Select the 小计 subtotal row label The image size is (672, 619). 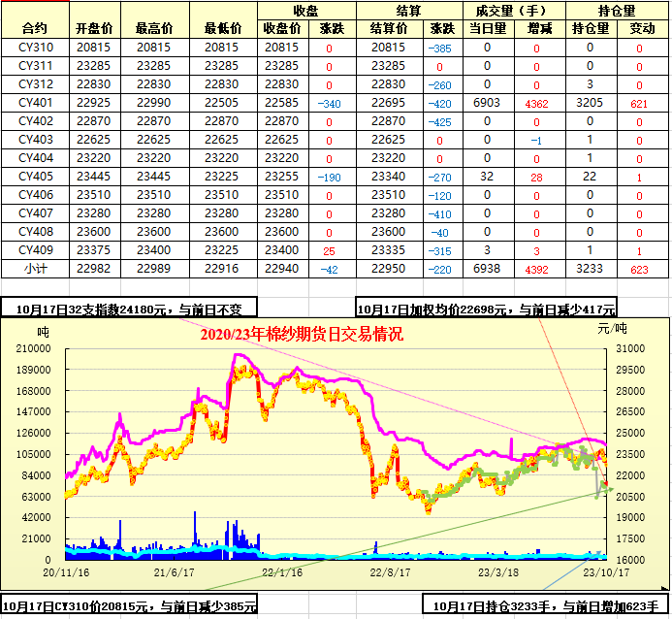click(x=34, y=268)
